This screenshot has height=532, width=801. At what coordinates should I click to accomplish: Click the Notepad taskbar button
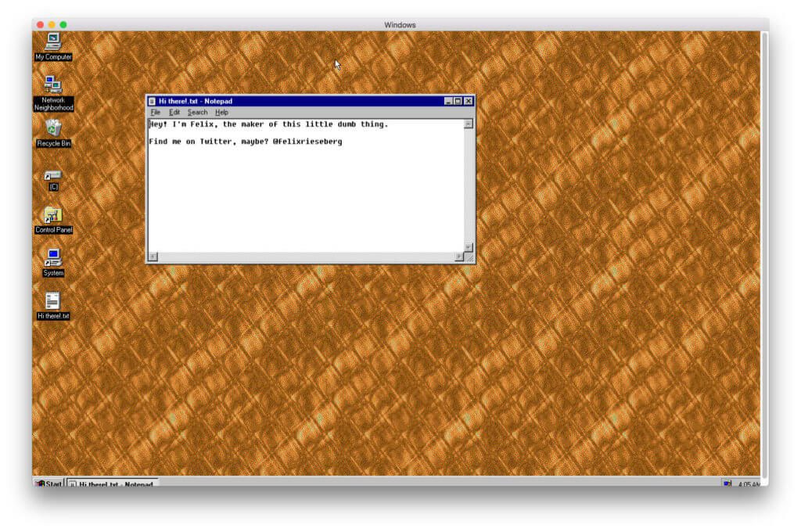pyautogui.click(x=112, y=483)
